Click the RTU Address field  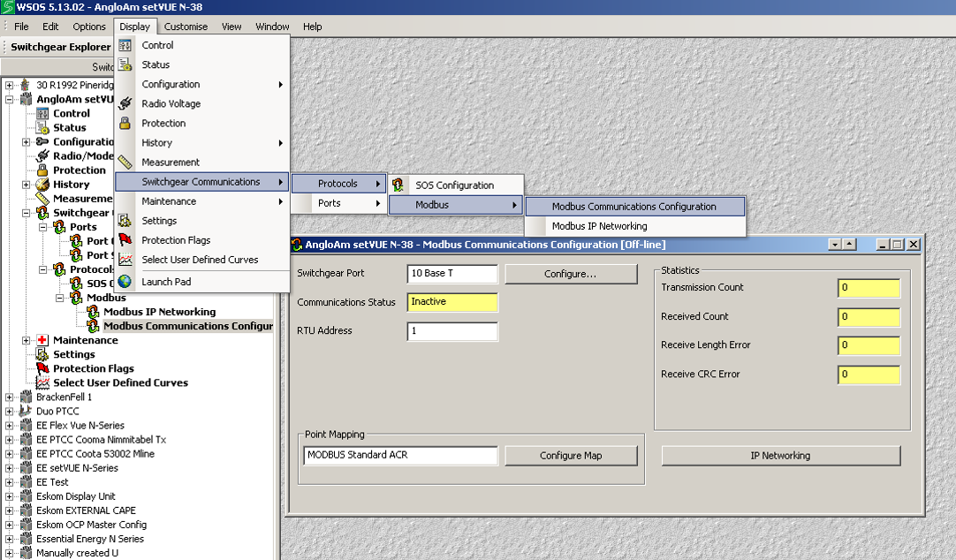point(452,331)
